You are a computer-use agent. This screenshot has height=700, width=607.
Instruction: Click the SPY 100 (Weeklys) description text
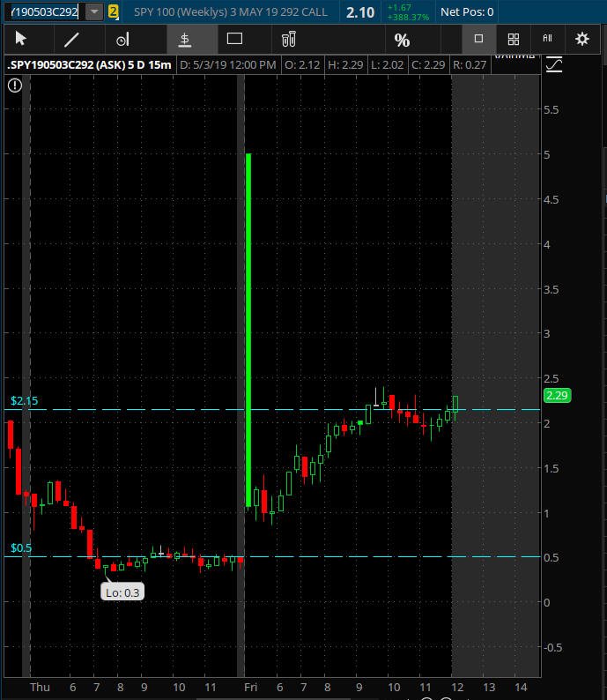point(231,12)
